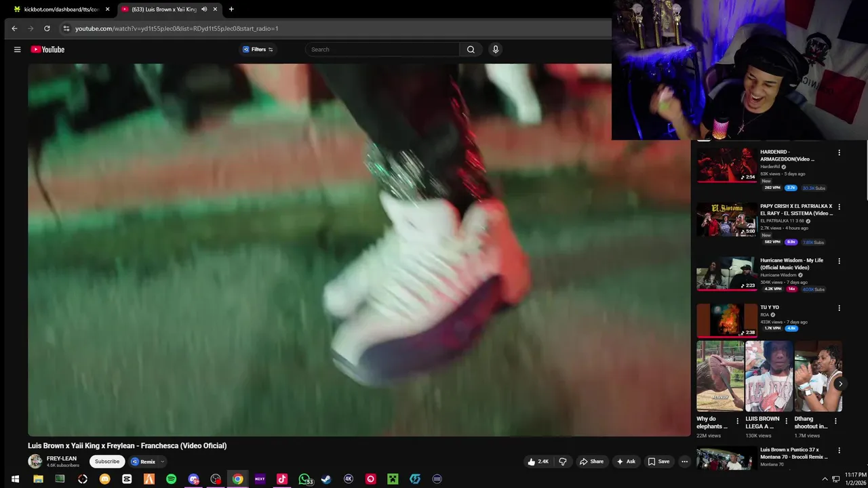The image size is (868, 488).
Task: Open the taskbar clock showing 11:17 PM
Action: click(855, 479)
